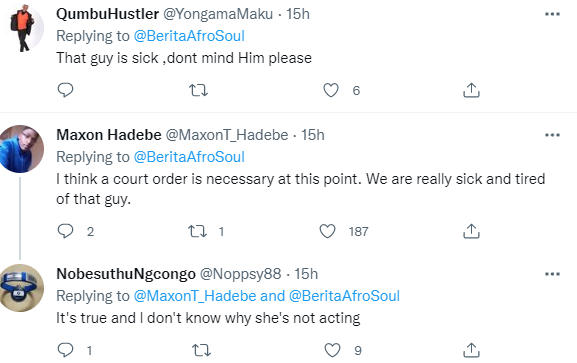The height and width of the screenshot is (363, 577).
Task: Reply to NobesuthuNgcongo's tweet
Action: point(66,350)
